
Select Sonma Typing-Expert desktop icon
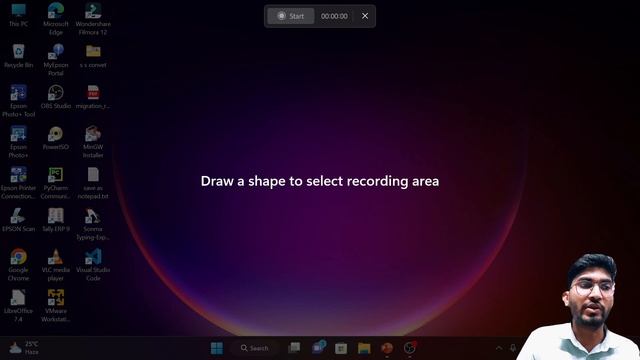[93, 224]
